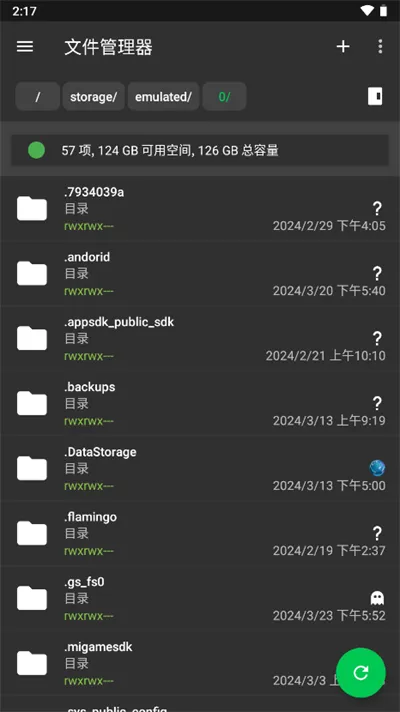Click the ghost icon beside .gs_fs0
The height and width of the screenshot is (712, 400).
pyautogui.click(x=377, y=598)
